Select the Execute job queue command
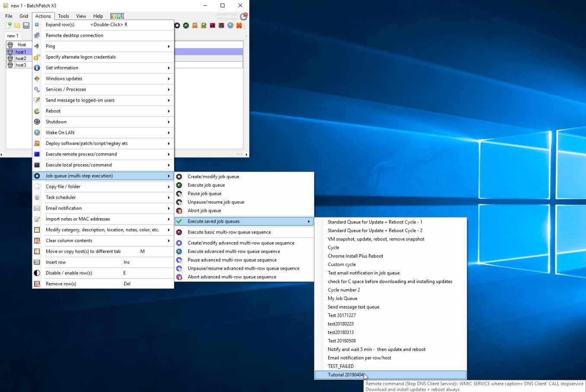Viewport: 586px width, 392px height. point(206,185)
